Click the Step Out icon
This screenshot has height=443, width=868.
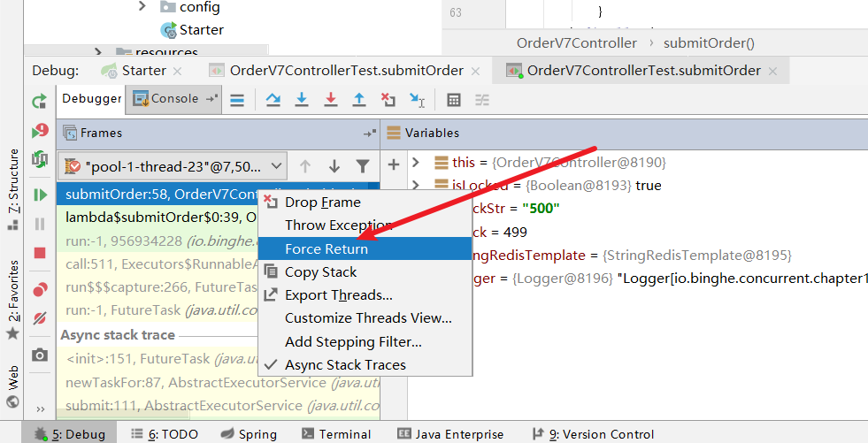(358, 100)
